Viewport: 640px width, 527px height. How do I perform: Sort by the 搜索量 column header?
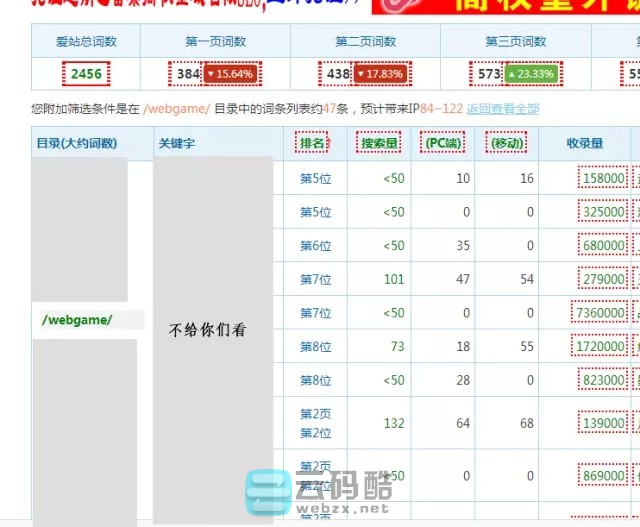point(380,143)
